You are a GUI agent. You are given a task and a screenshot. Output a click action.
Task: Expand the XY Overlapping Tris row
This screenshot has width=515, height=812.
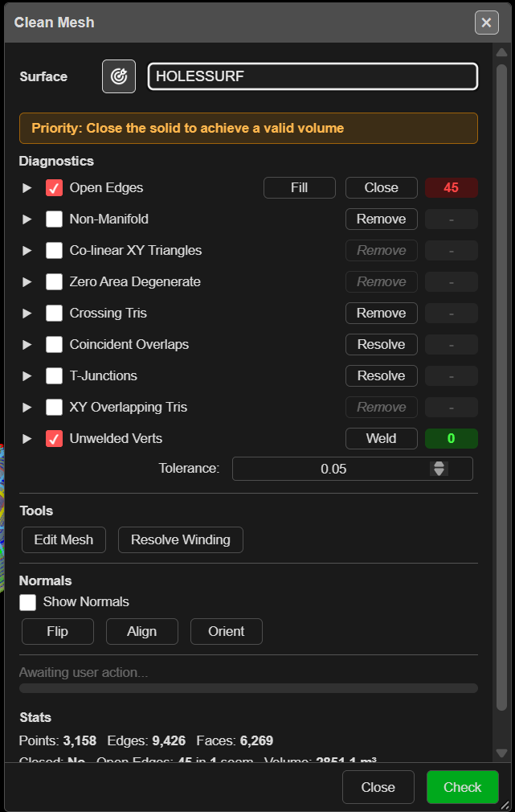tap(27, 408)
